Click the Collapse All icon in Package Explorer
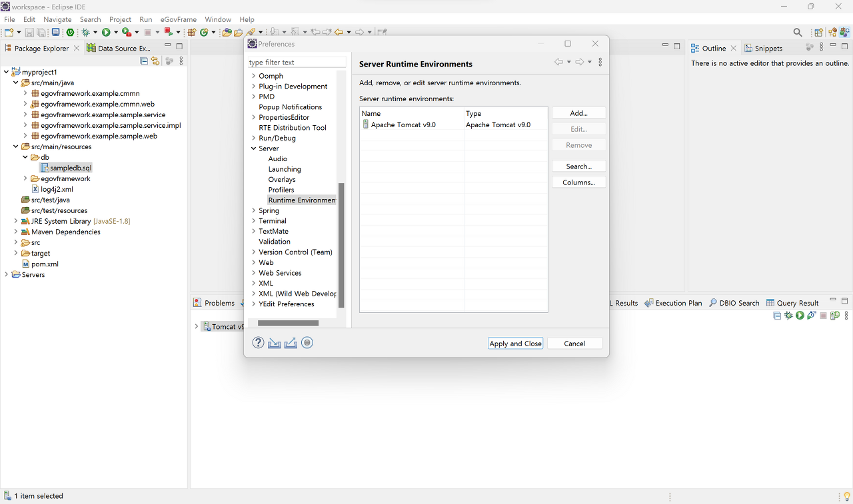This screenshot has width=853, height=504. [144, 61]
